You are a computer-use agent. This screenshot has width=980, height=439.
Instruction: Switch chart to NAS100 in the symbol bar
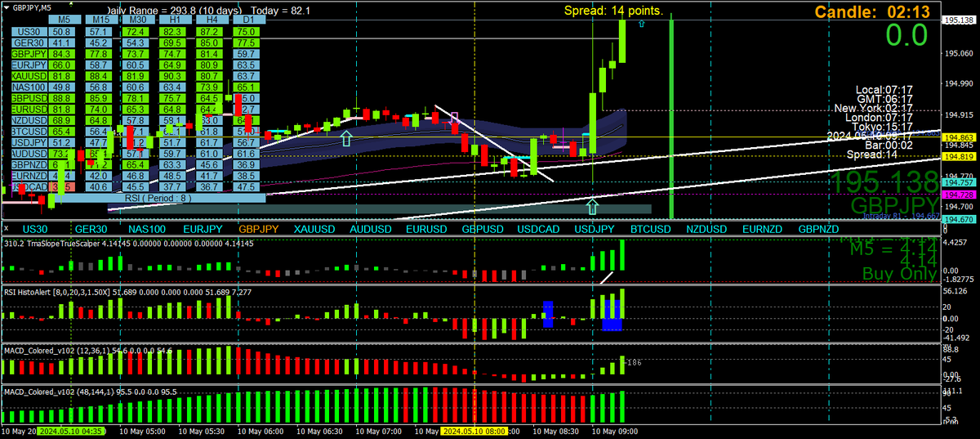tap(146, 230)
